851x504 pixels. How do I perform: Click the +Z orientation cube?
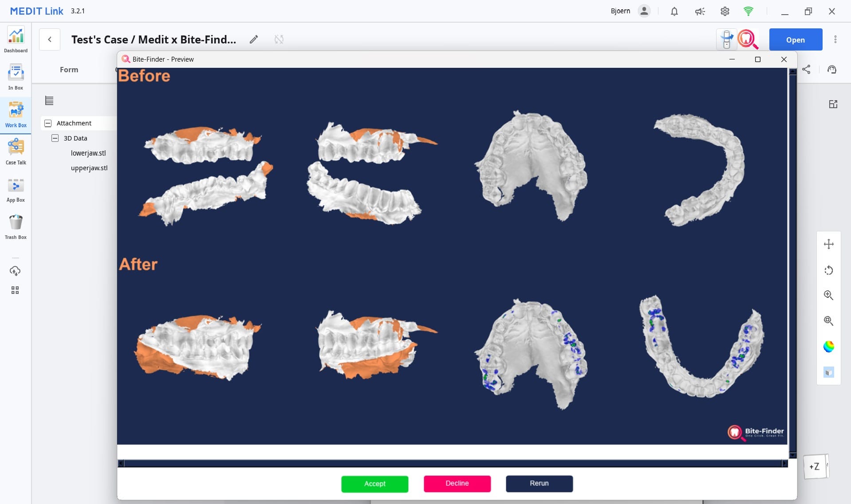816,466
